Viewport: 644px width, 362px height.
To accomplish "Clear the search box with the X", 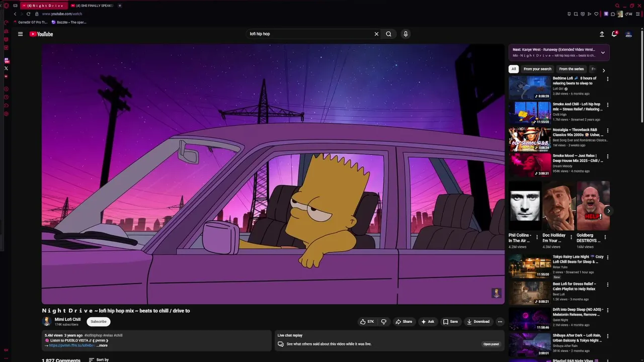I will pyautogui.click(x=376, y=34).
